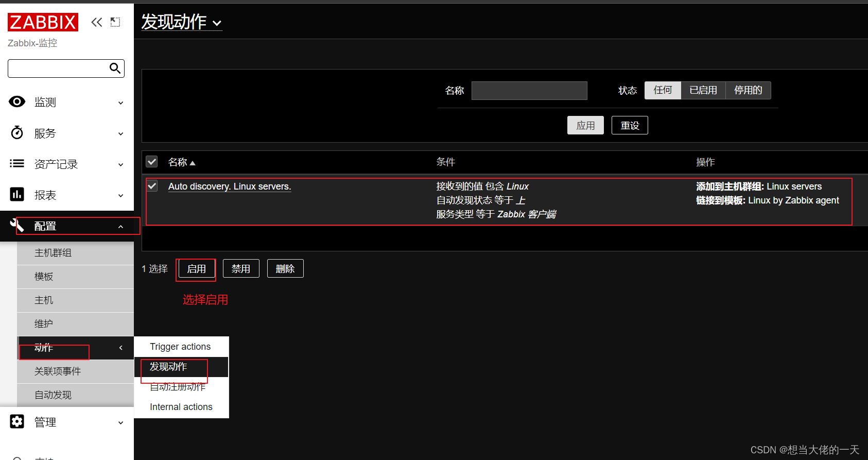Focus the 名称 filter input field

pyautogui.click(x=529, y=90)
